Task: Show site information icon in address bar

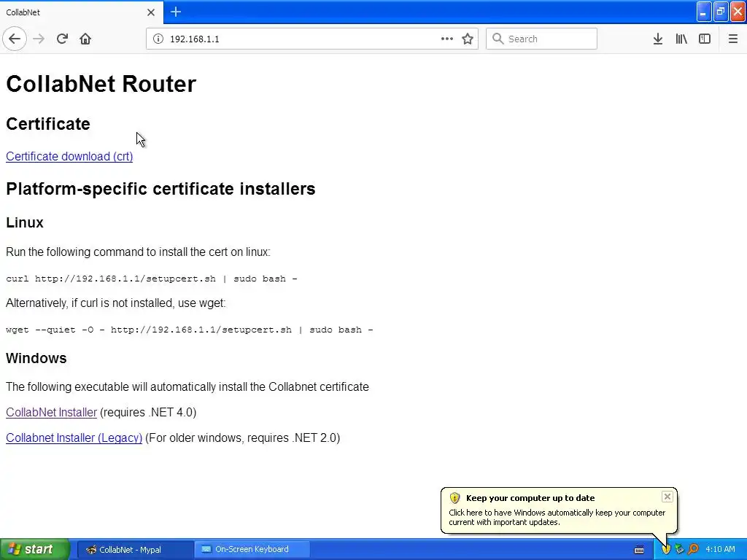Action: [158, 39]
